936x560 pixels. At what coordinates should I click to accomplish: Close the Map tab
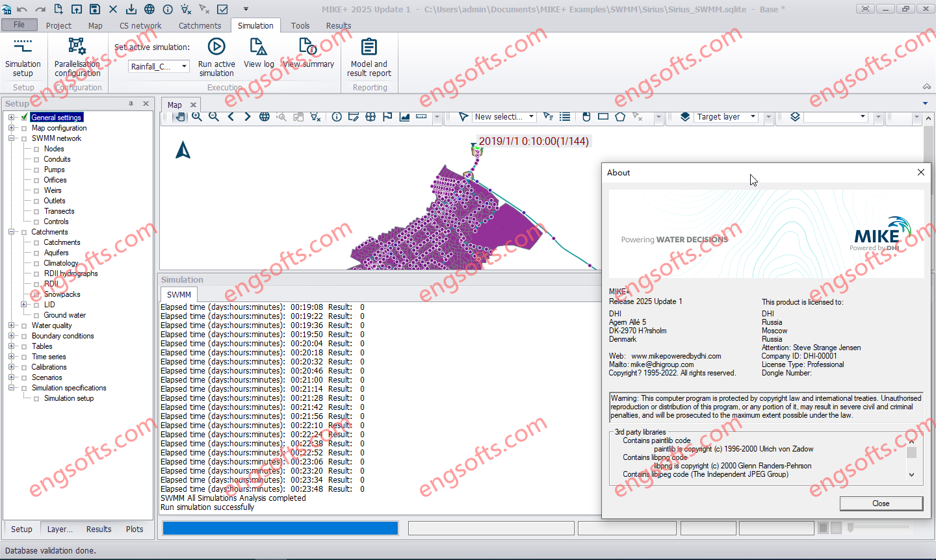tap(193, 105)
